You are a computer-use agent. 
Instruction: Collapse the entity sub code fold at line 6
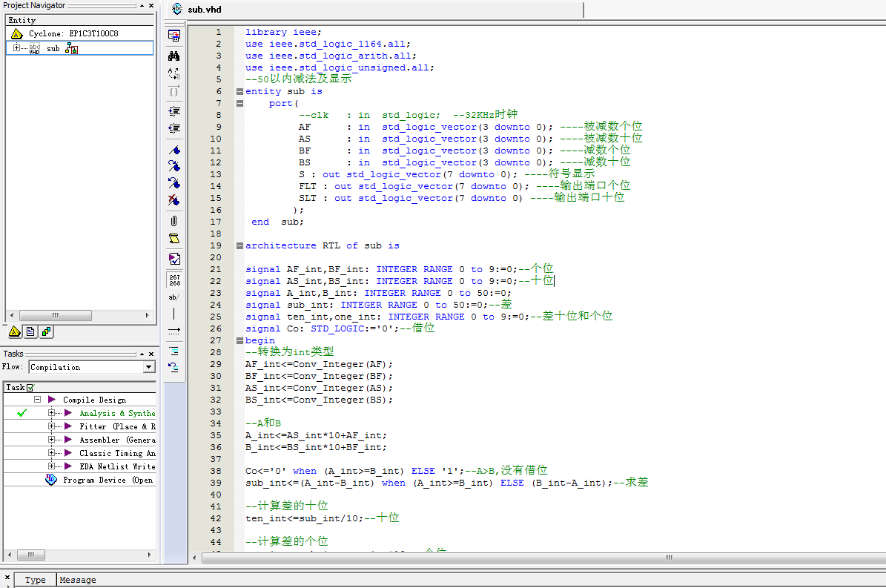(239, 91)
